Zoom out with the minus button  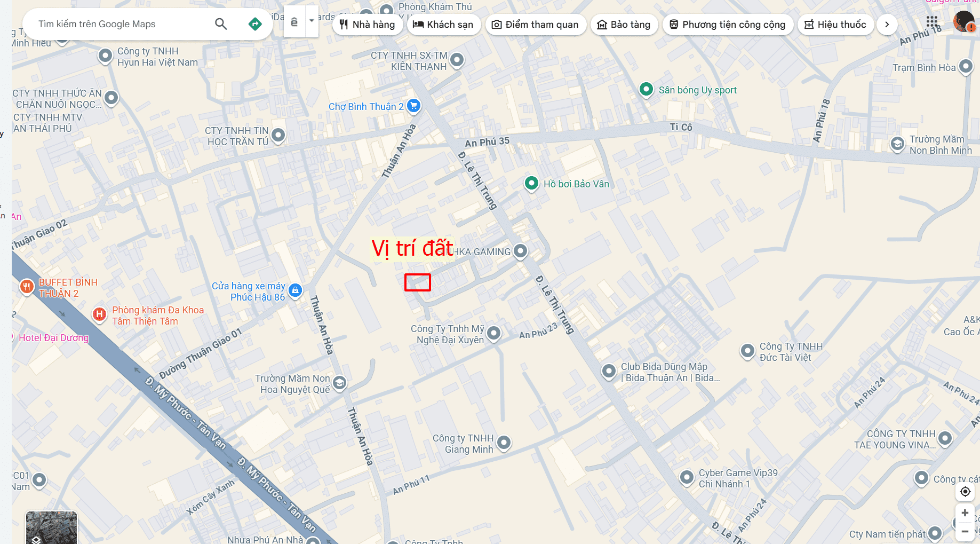pyautogui.click(x=965, y=532)
